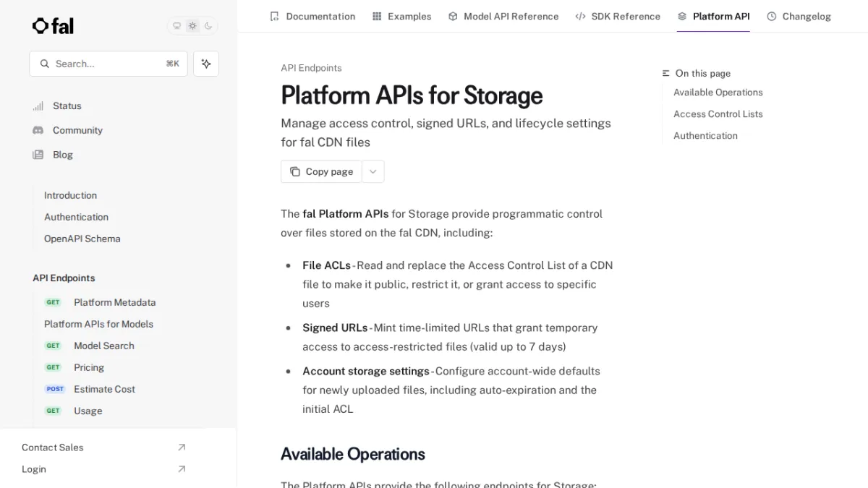
Task: Click the arrow icon beside Login
Action: [182, 469]
